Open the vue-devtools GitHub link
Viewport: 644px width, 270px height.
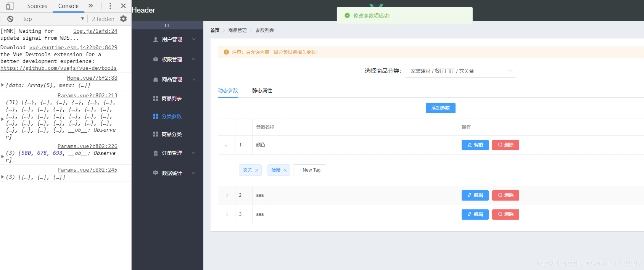coord(58,68)
